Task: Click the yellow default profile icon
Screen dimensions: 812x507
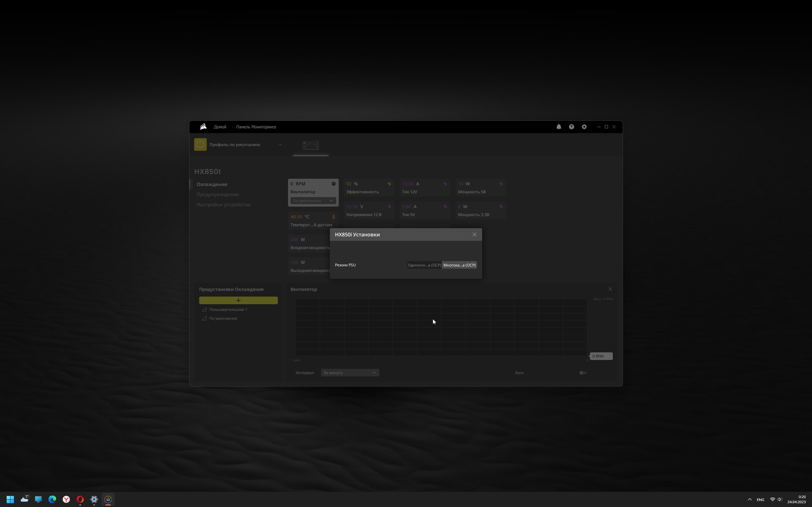Action: point(200,144)
